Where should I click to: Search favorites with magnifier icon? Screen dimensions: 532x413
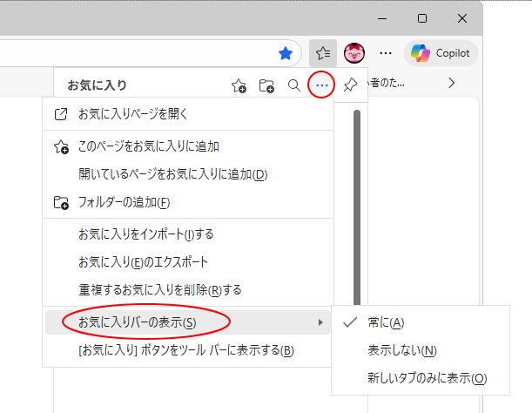pyautogui.click(x=293, y=85)
